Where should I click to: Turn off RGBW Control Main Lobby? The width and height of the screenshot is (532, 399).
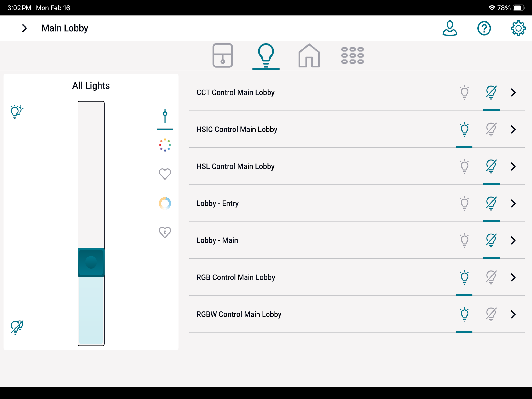pos(491,315)
